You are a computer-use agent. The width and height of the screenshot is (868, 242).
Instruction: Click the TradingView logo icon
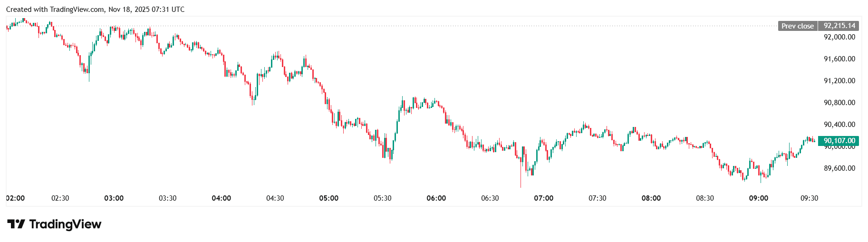pos(16,224)
